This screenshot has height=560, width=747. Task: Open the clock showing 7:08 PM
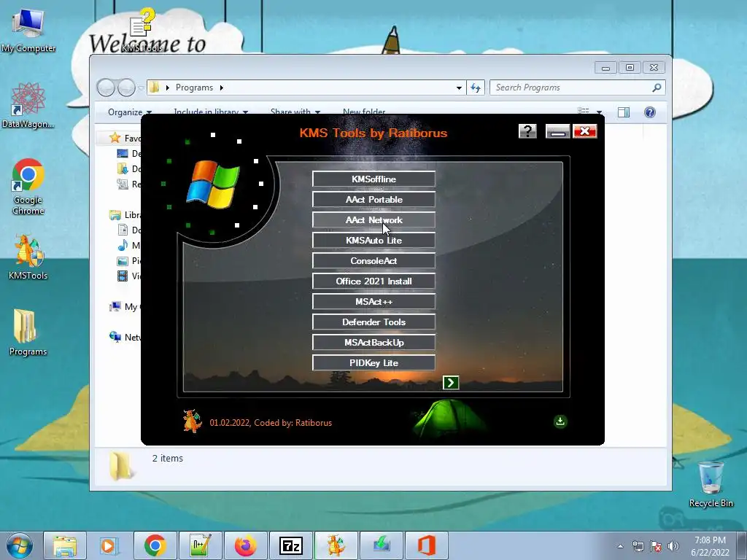point(710,545)
